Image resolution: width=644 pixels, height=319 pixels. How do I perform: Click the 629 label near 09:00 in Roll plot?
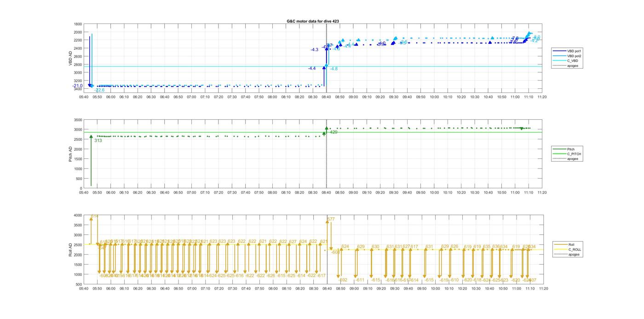click(361, 247)
